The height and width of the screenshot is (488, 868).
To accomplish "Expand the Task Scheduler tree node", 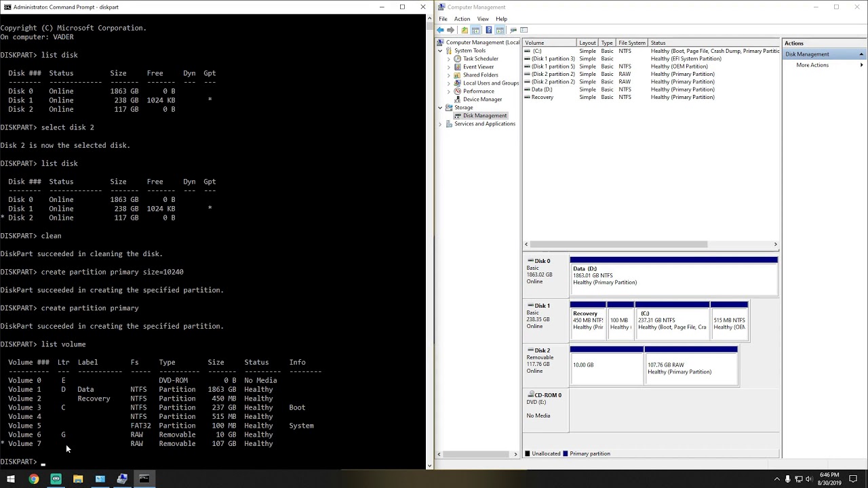I will pos(448,59).
